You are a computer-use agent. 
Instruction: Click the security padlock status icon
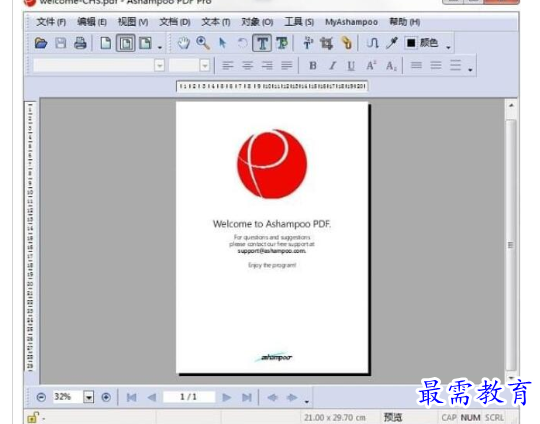[33, 417]
